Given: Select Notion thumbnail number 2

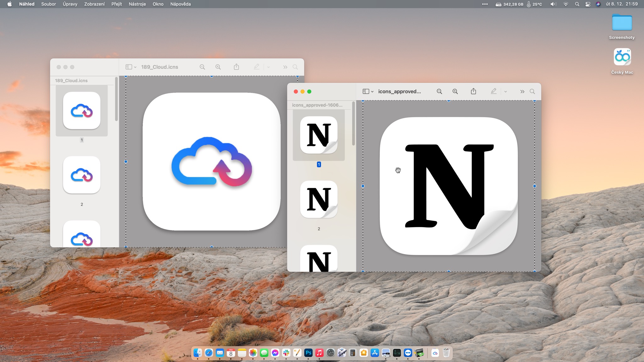Looking at the screenshot, I should coord(319,200).
